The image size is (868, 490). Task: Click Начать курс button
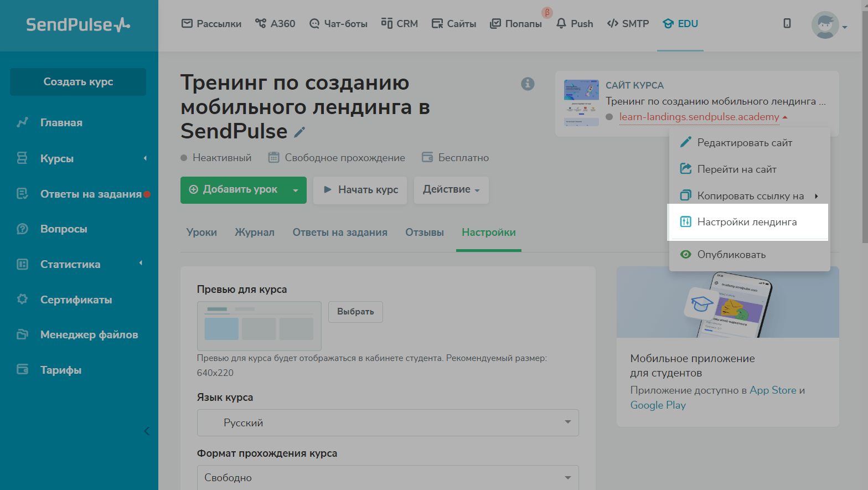360,190
